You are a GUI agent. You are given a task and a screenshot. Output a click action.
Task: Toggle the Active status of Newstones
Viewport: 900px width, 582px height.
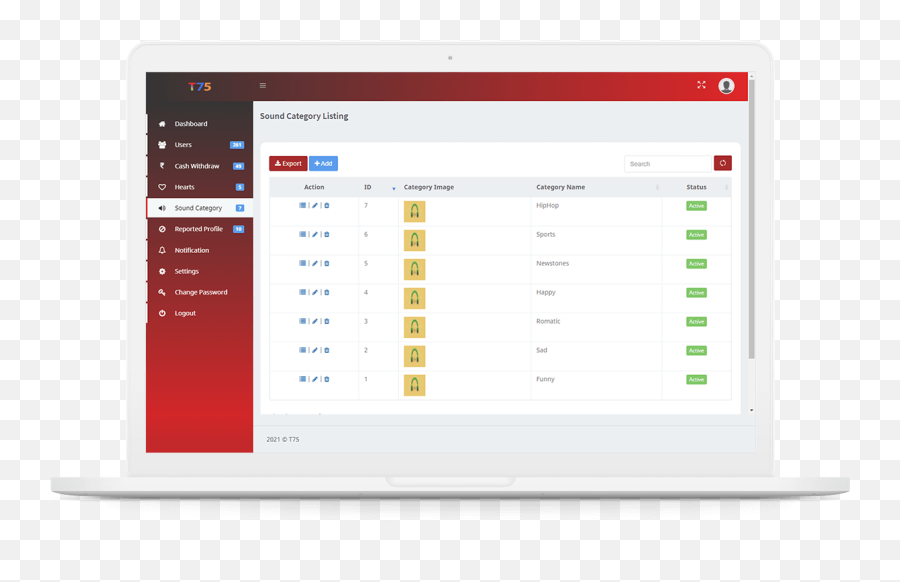[696, 264]
